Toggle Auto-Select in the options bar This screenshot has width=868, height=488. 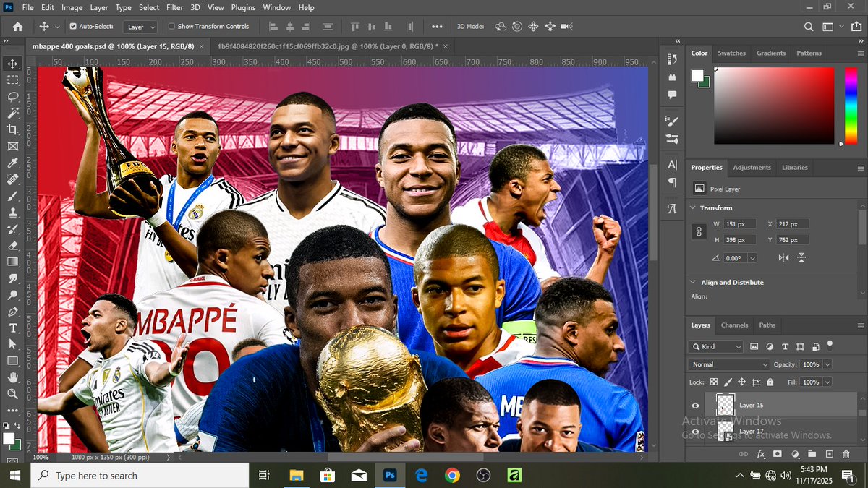(x=75, y=26)
